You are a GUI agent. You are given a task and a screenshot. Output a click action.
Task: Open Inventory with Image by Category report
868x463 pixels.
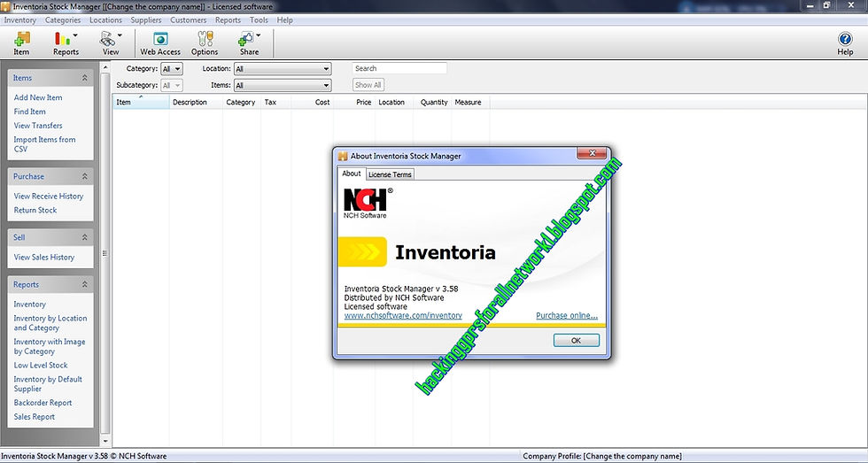(x=50, y=346)
